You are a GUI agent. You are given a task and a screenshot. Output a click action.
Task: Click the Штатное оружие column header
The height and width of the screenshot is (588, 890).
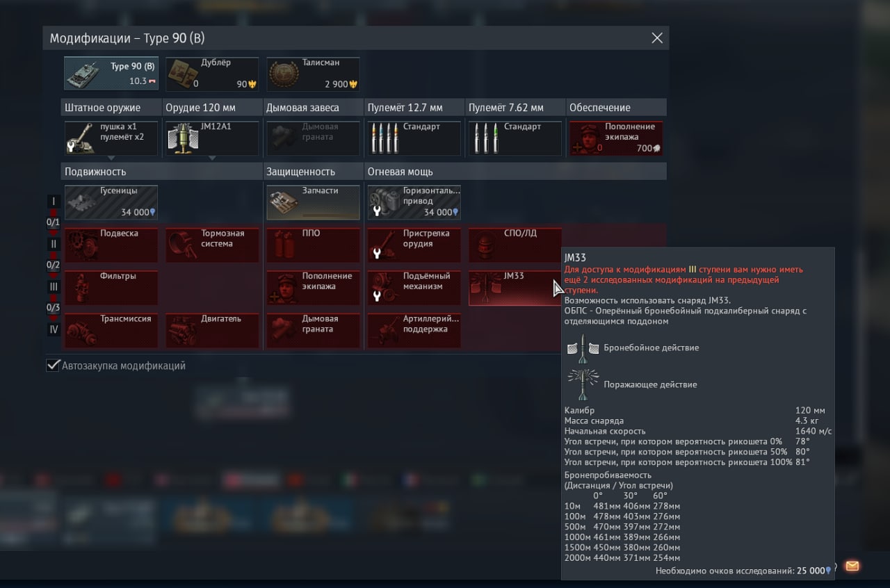tap(111, 108)
